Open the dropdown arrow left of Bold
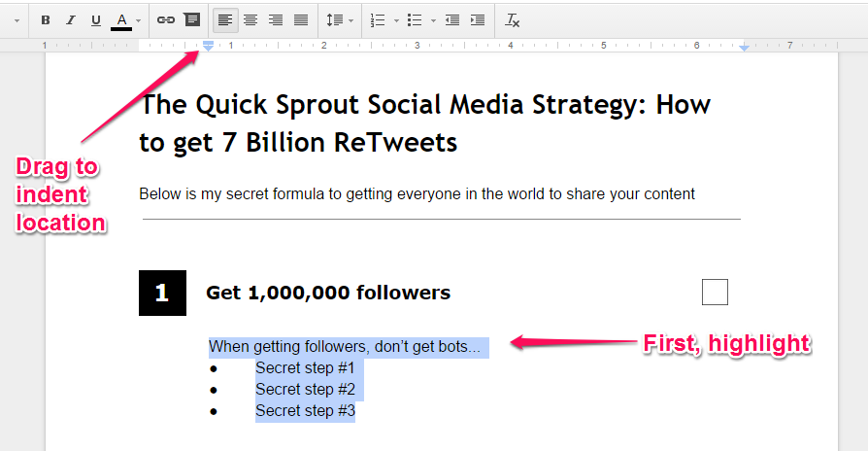Image resolution: width=868 pixels, height=451 pixels. click(x=17, y=21)
